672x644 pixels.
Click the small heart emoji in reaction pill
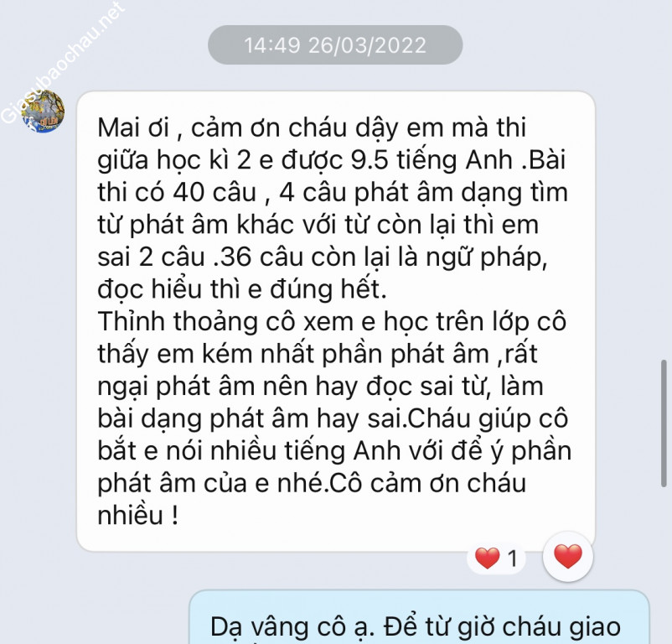click(x=488, y=558)
